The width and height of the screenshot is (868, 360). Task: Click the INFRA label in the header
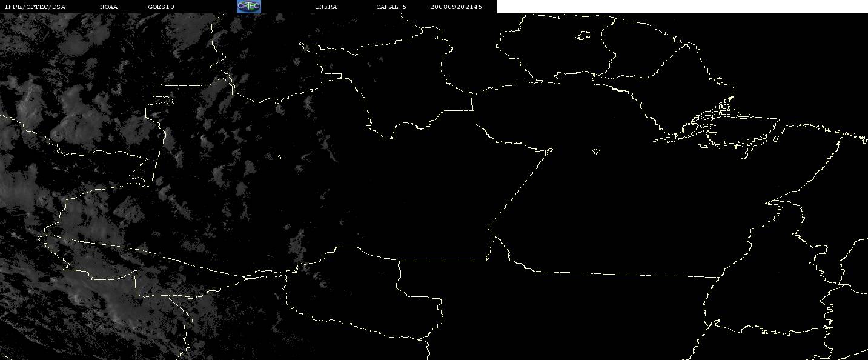pyautogui.click(x=326, y=7)
